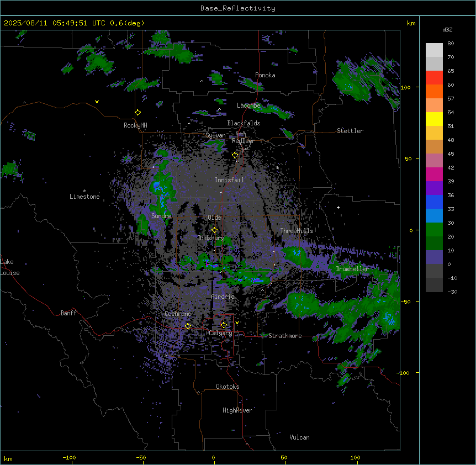Click the Calgary city label
Viewport: 476px width, 465px height.
click(221, 333)
